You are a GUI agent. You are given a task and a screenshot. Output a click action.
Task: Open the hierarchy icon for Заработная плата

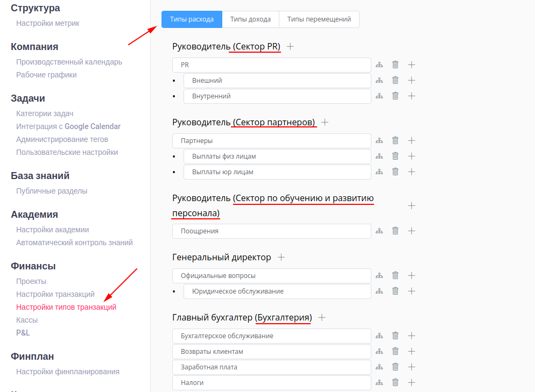(x=379, y=367)
